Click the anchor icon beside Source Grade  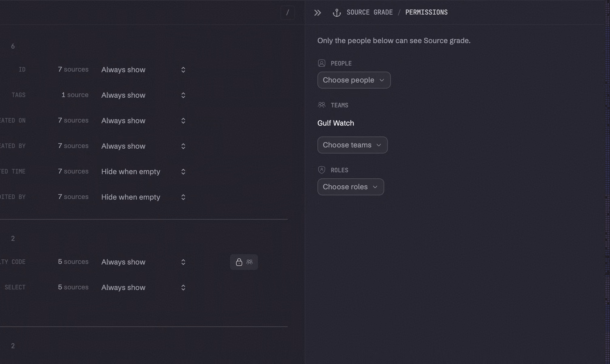click(337, 13)
